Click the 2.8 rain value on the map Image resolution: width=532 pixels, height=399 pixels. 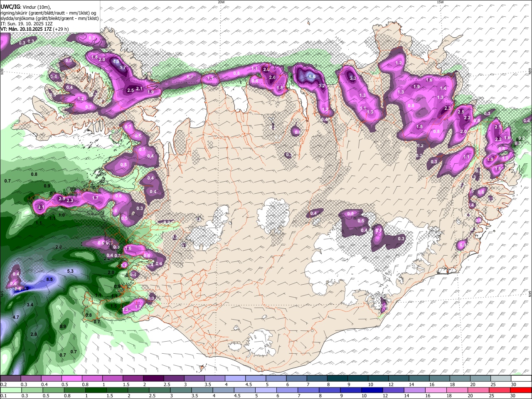pos(34,334)
